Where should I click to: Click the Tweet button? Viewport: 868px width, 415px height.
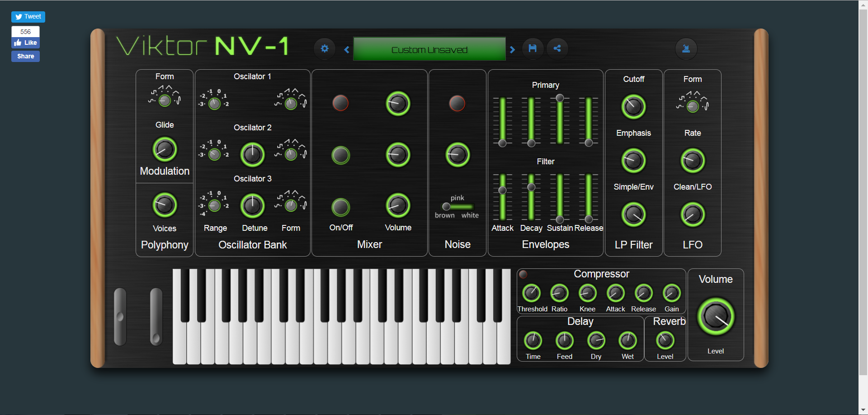coord(28,17)
